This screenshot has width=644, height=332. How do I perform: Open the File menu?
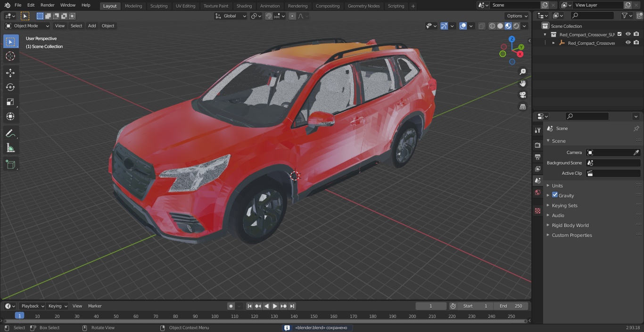[x=18, y=5]
